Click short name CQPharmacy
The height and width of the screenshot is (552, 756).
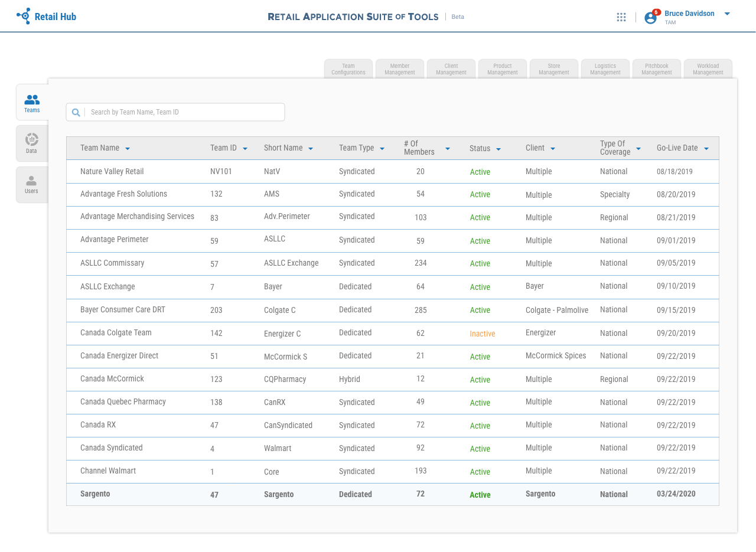point(285,380)
